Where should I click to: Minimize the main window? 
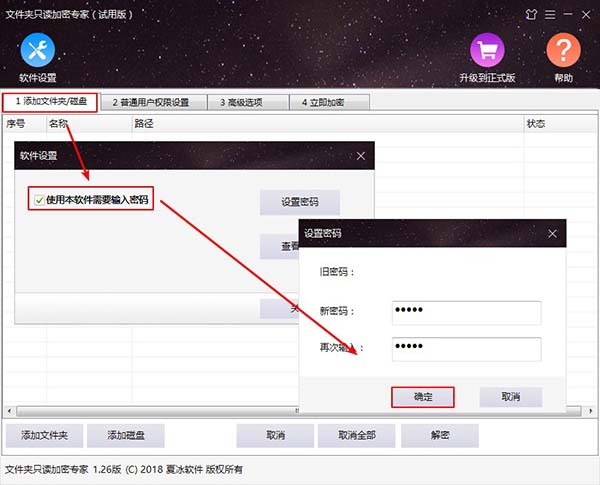[x=568, y=14]
